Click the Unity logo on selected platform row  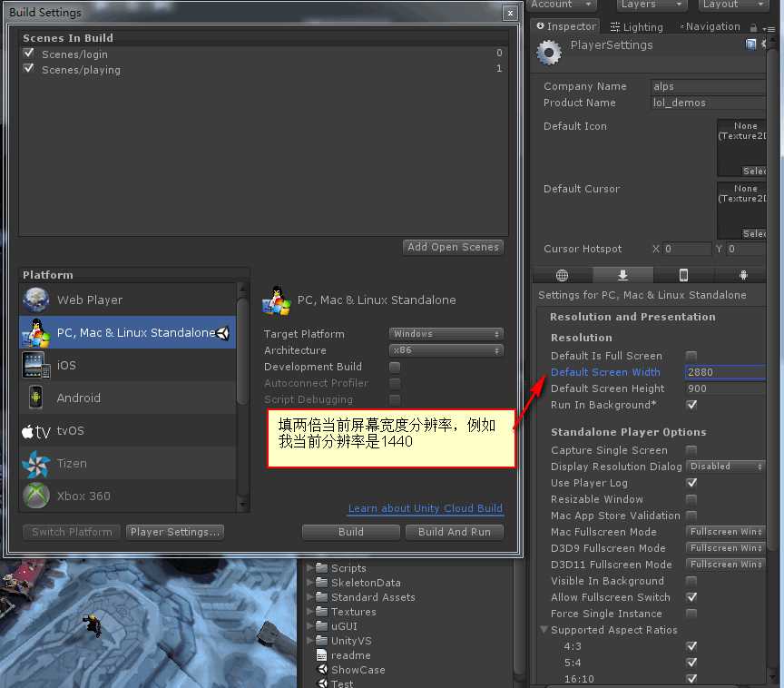(223, 333)
